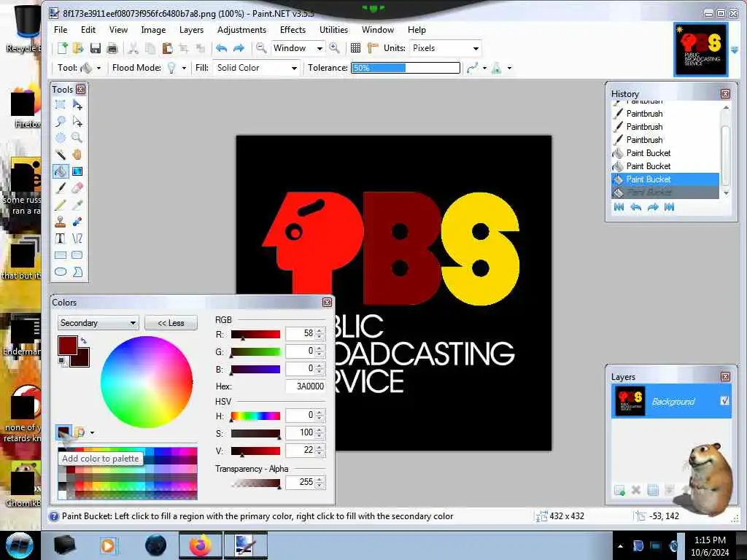Viewport: 747px width, 560px height.
Task: Click the Hex value field 3A0000
Action: point(306,386)
